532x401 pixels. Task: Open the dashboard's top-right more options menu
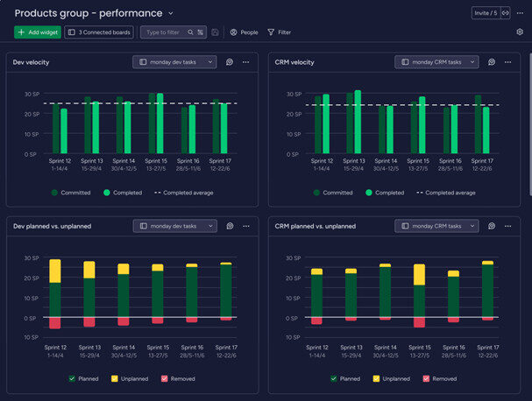[519, 13]
